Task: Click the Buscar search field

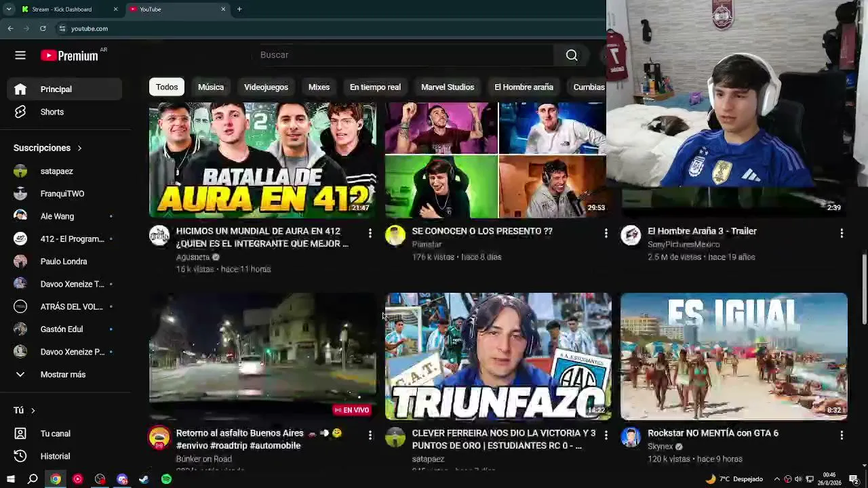Action: click(x=407, y=55)
